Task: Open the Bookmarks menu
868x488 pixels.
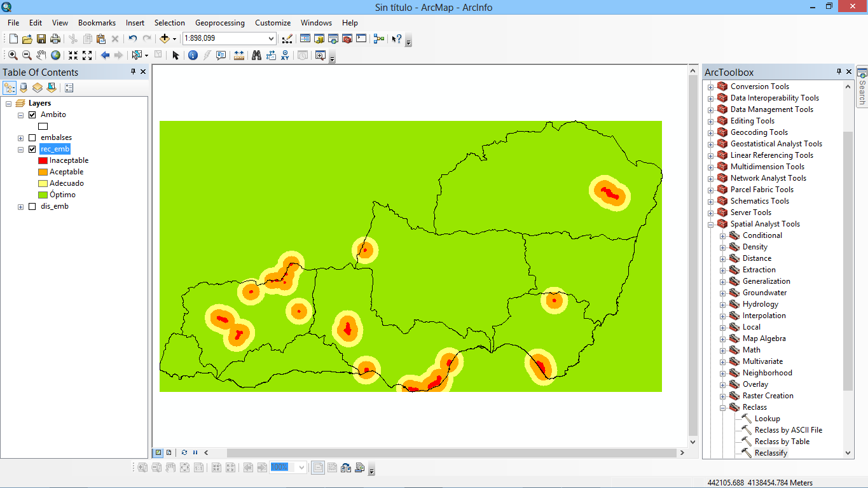Action: click(x=97, y=23)
